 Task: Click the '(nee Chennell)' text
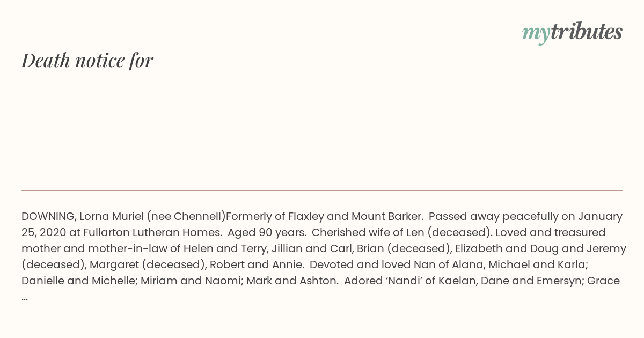pyautogui.click(x=186, y=216)
